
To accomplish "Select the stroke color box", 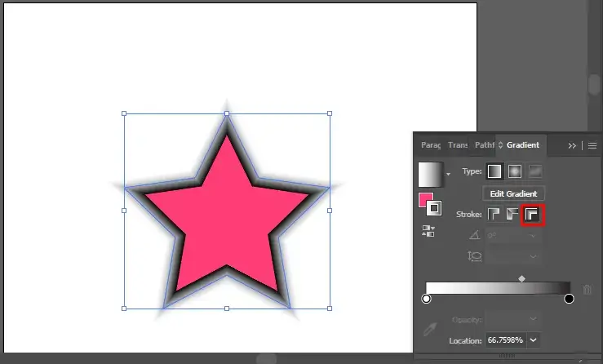I will 434,208.
